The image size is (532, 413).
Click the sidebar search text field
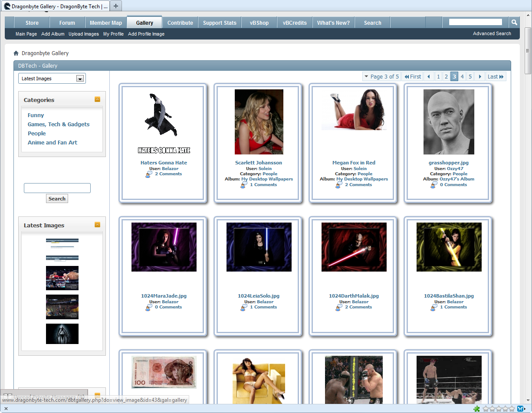pos(57,188)
